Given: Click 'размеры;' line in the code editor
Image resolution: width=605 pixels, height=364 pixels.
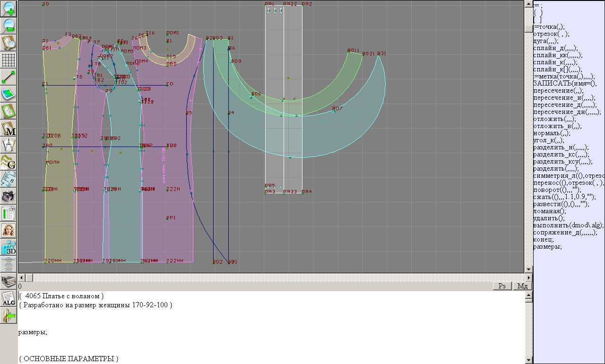Looking at the screenshot, I should click(33, 332).
